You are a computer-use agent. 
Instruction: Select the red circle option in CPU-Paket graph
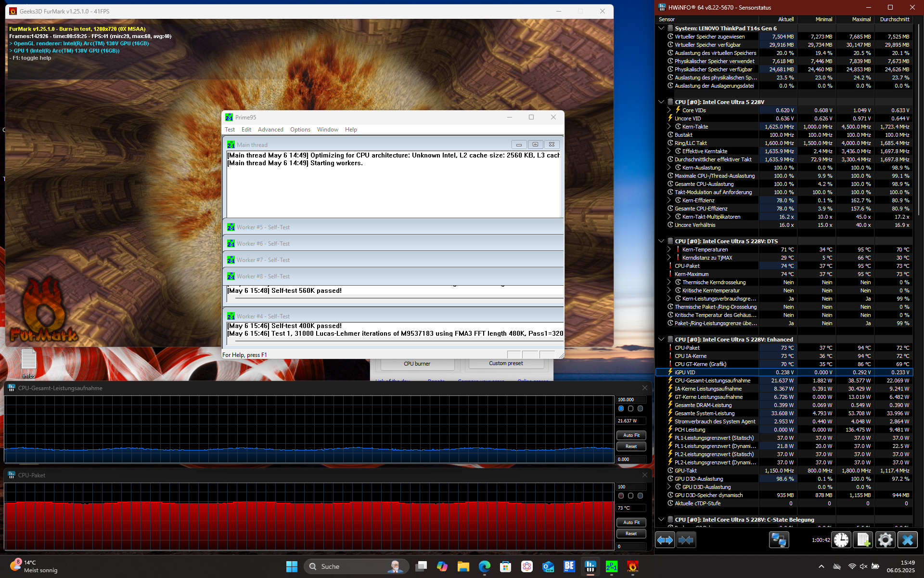pyautogui.click(x=621, y=496)
